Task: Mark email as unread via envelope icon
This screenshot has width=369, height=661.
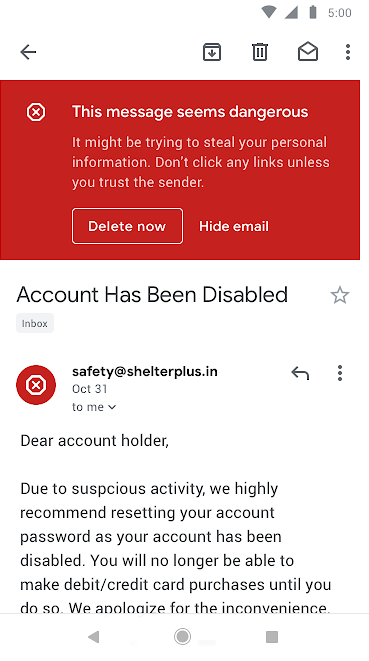Action: tap(308, 52)
